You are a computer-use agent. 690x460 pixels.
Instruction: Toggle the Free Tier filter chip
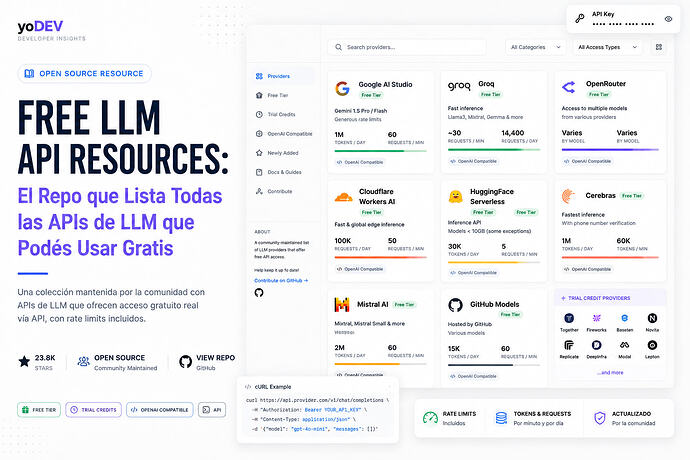tap(39, 410)
